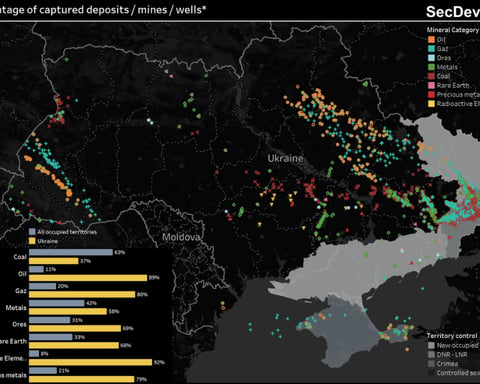This screenshot has height=384, width=480.
Task: Click the captured deposits / mines / wells title
Action: (x=103, y=10)
